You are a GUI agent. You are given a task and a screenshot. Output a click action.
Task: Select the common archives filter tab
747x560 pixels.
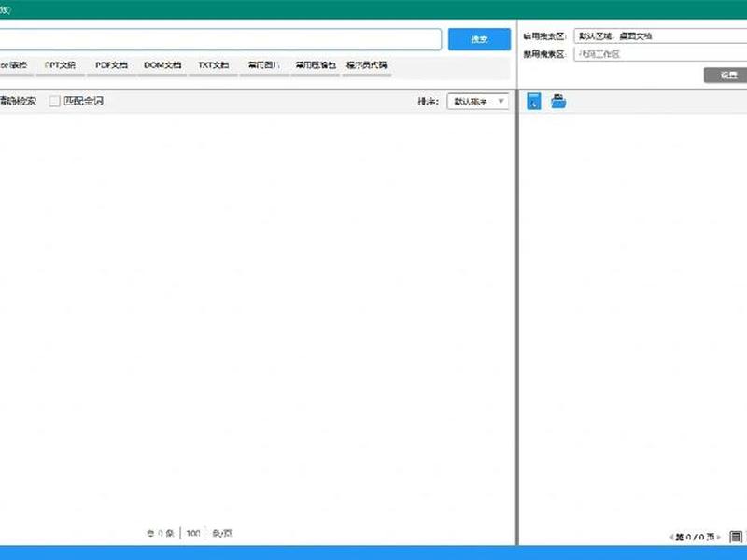[316, 65]
